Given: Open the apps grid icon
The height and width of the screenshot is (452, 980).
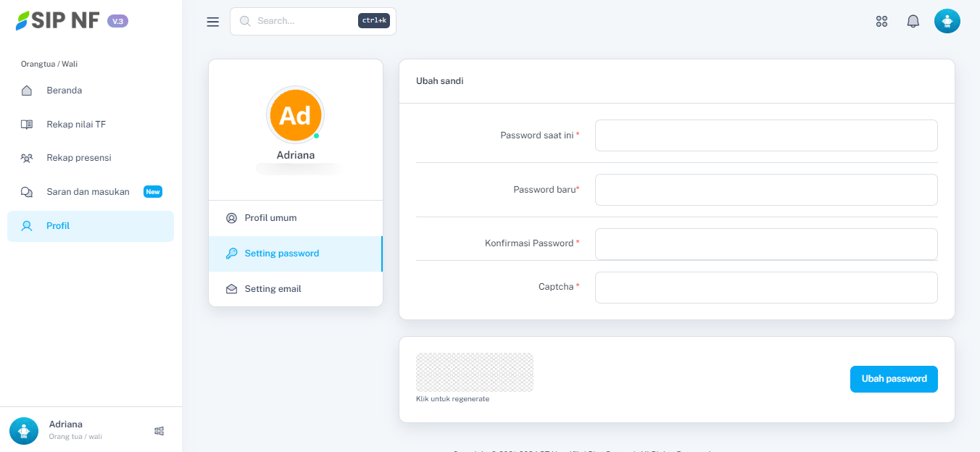Looking at the screenshot, I should pos(881,22).
